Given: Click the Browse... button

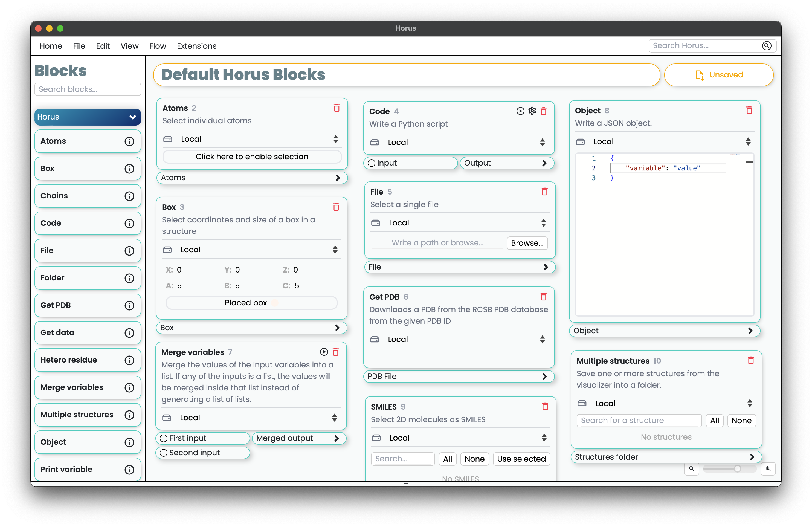Looking at the screenshot, I should tap(527, 243).
